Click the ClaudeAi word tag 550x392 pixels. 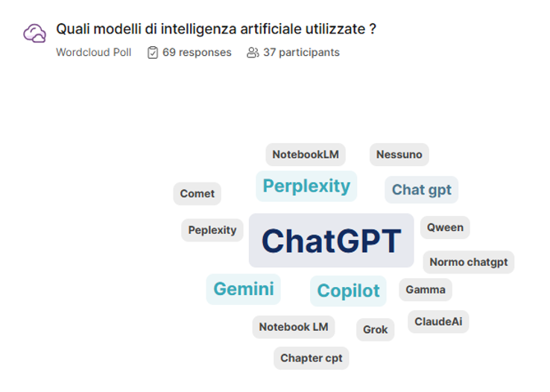coord(438,321)
